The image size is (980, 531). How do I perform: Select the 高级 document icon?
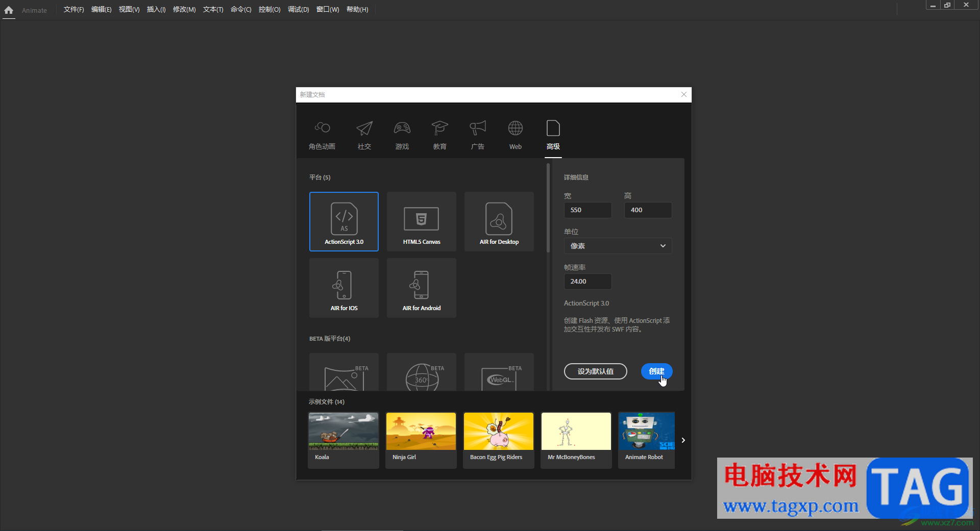coord(553,128)
